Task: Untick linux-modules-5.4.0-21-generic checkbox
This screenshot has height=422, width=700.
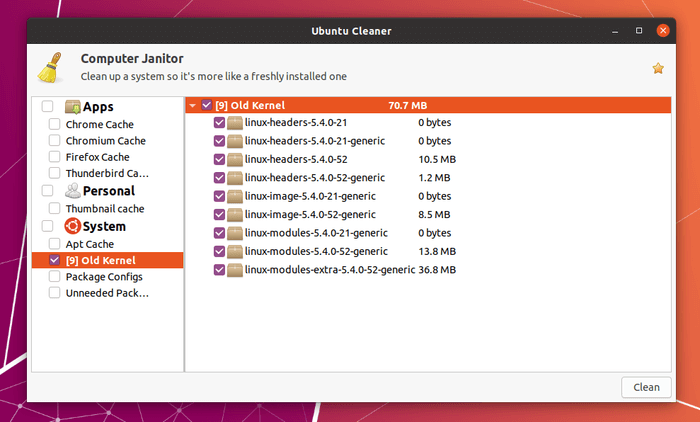Action: point(219,233)
